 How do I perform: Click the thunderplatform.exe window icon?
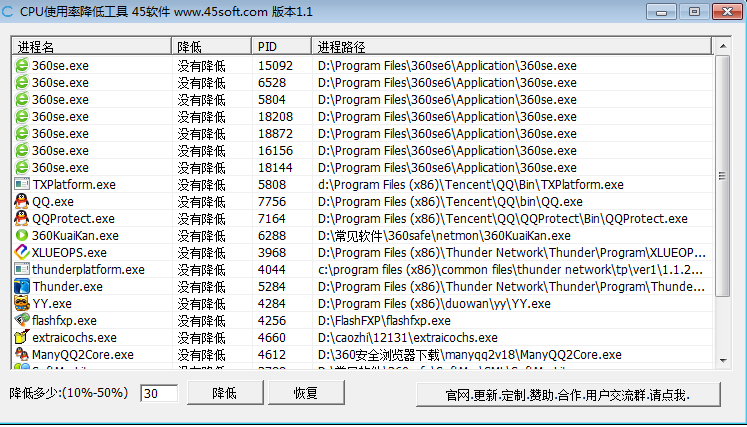tap(21, 270)
